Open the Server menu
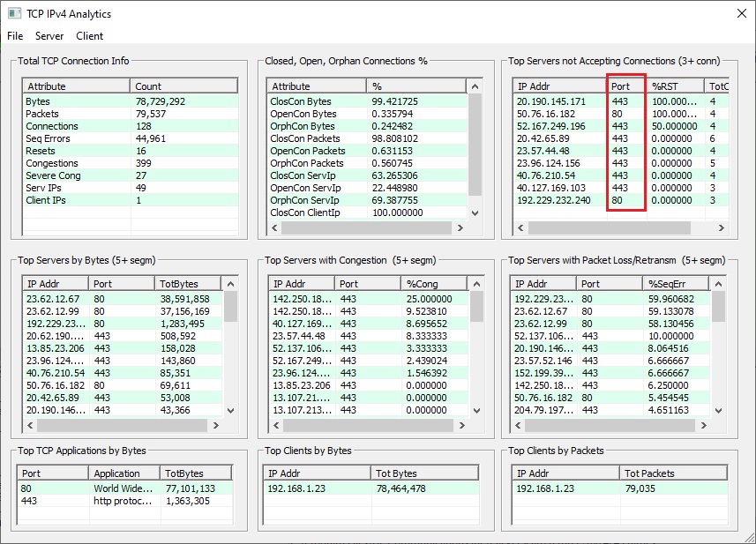Image resolution: width=756 pixels, height=544 pixels. (49, 36)
